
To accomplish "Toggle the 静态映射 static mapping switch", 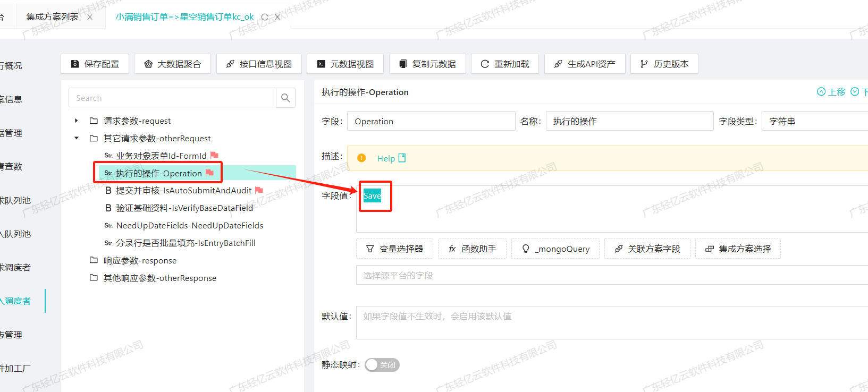I will point(382,364).
